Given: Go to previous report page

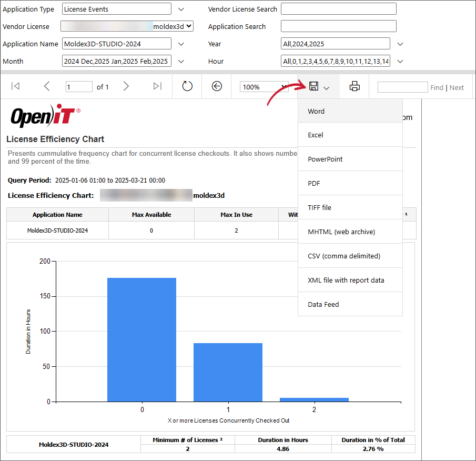Looking at the screenshot, I should click(x=47, y=86).
